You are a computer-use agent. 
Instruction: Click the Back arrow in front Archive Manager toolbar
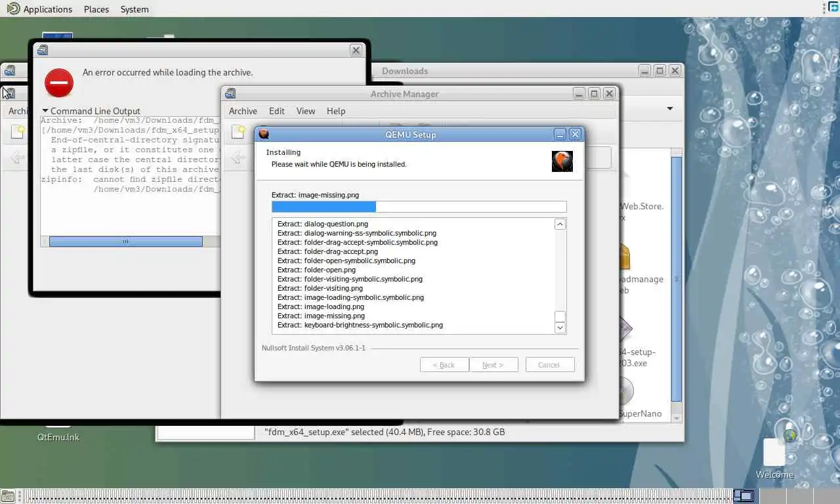(x=238, y=157)
